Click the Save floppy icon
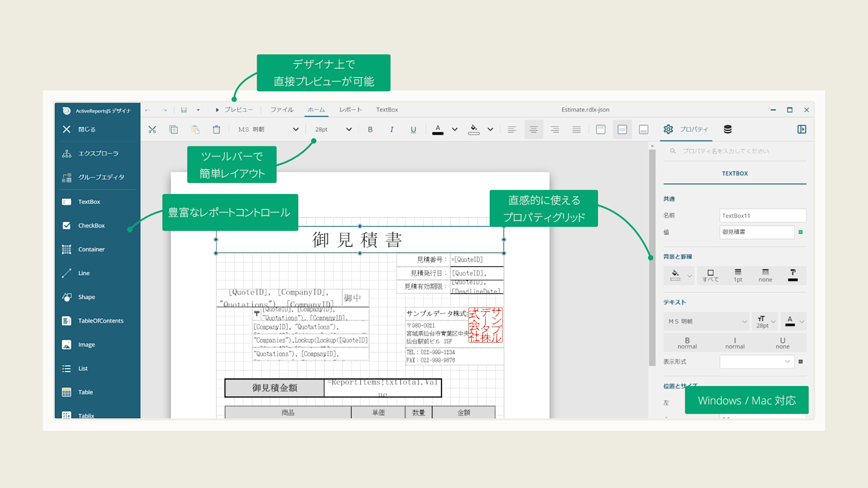Viewport: 868px width, 488px height. coord(184,110)
